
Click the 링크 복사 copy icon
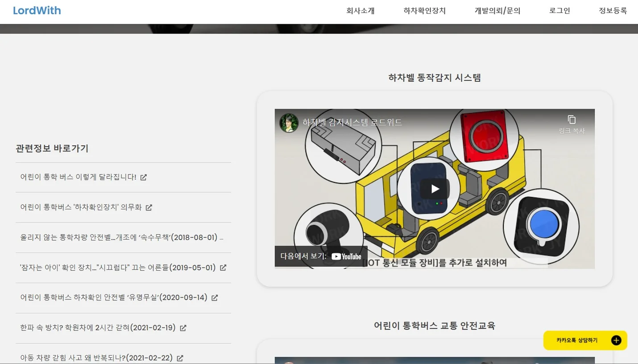(572, 120)
